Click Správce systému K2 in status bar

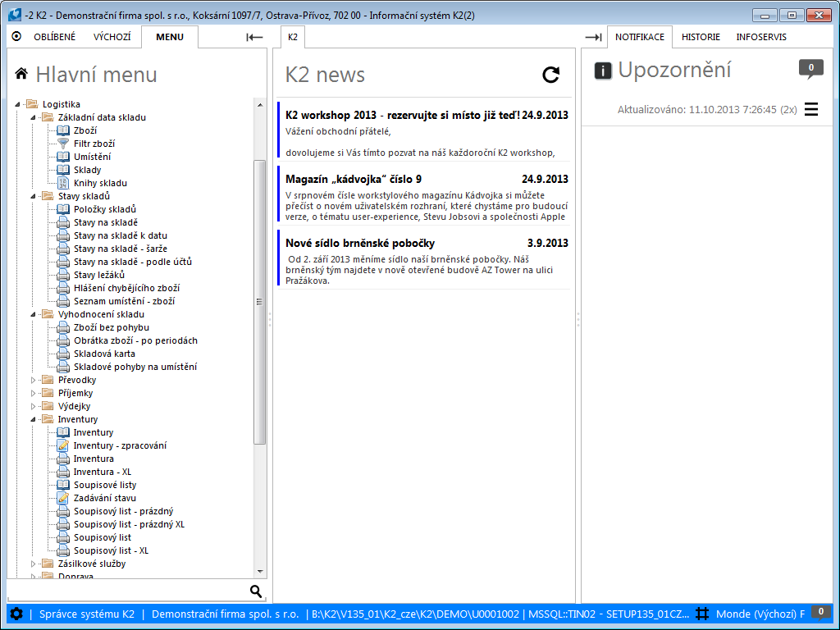point(87,614)
